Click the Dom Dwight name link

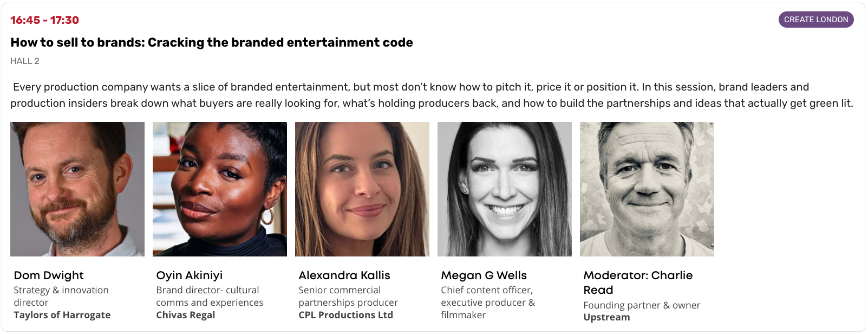click(49, 275)
